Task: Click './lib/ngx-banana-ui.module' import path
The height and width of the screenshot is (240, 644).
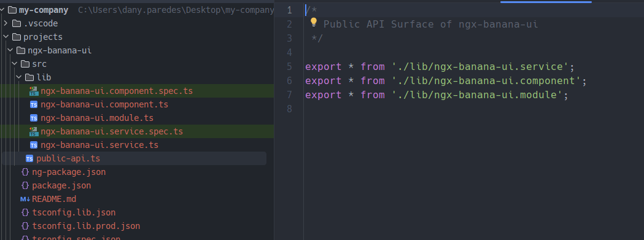Action: coord(477,95)
